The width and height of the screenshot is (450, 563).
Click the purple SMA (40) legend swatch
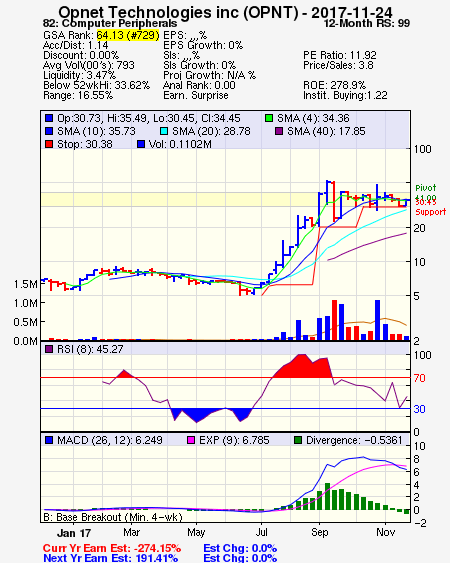tap(279, 131)
